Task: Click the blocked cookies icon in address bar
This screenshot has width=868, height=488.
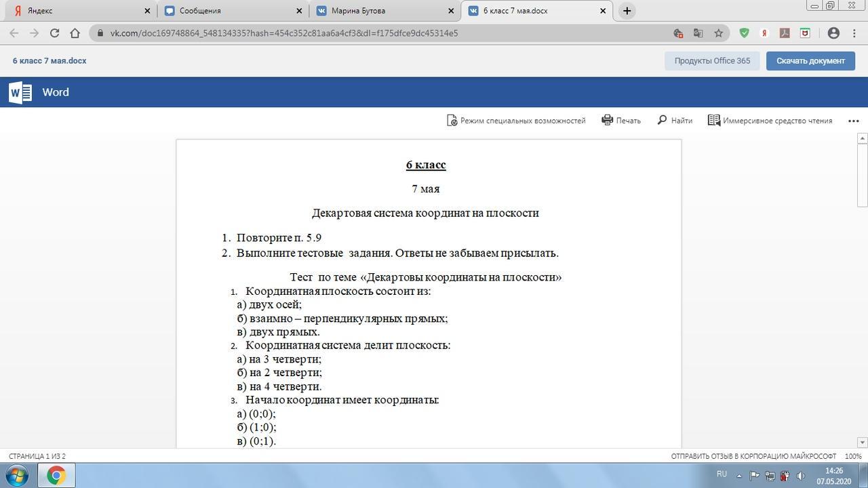Action: point(677,33)
